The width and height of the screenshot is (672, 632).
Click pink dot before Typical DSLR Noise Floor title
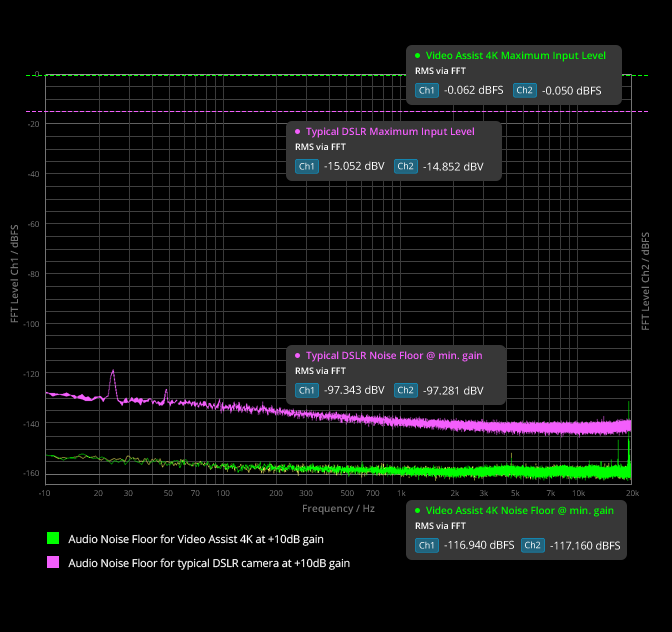297,355
